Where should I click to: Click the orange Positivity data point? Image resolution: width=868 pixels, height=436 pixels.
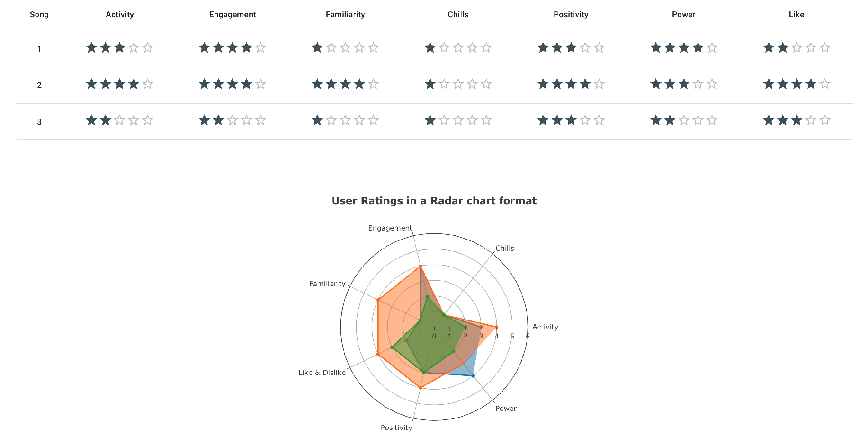tap(420, 388)
